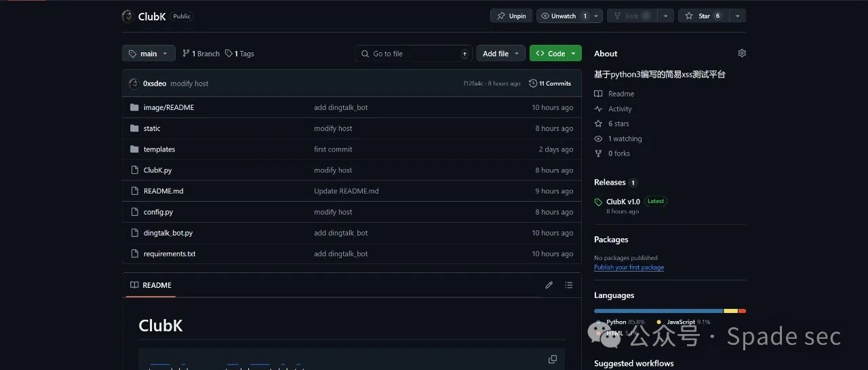Open the Releases section heading
This screenshot has width=868, height=370.
pyautogui.click(x=610, y=182)
